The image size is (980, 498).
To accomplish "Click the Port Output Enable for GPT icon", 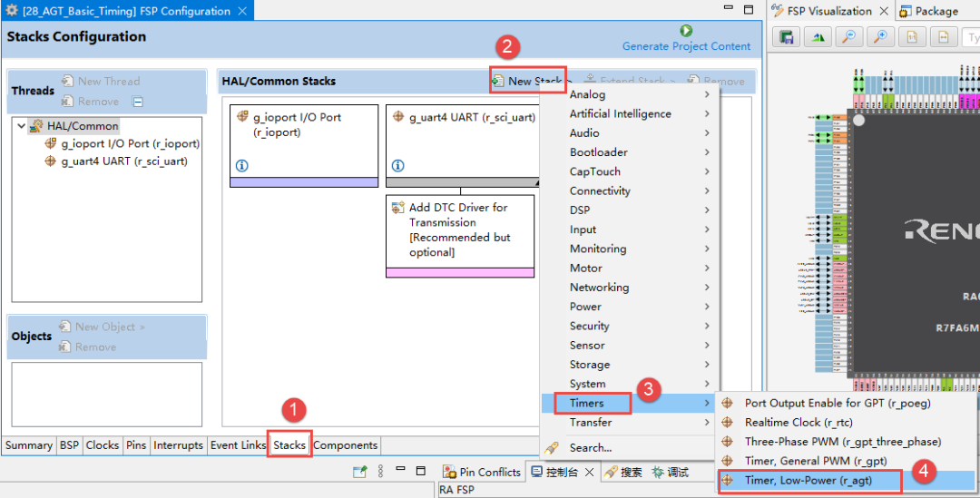I will (x=727, y=403).
